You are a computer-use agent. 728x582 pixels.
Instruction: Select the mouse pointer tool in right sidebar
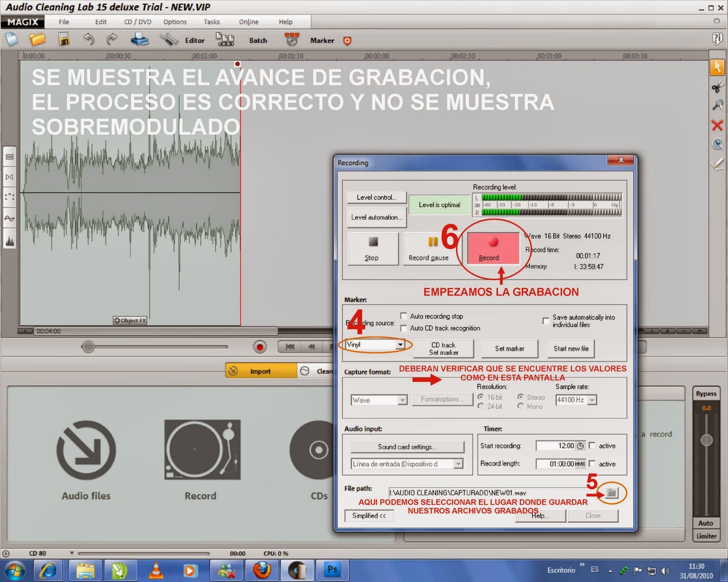[718, 67]
